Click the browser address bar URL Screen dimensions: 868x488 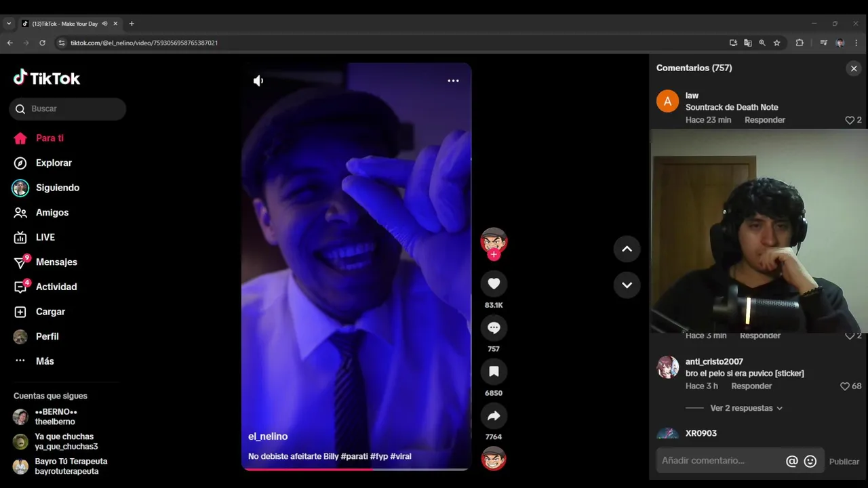click(x=144, y=43)
